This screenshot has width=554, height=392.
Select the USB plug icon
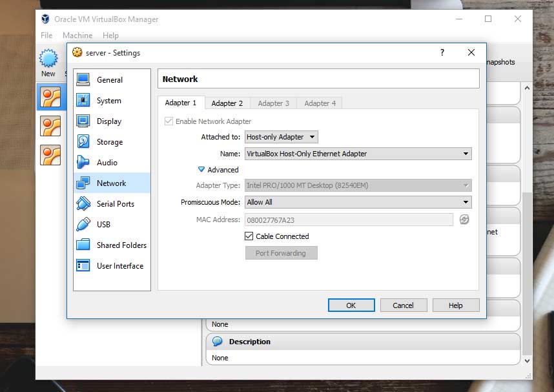(83, 224)
